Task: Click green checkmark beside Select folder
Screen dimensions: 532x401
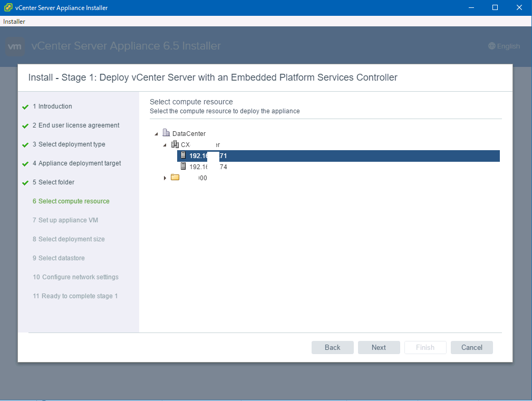Action: tap(25, 183)
